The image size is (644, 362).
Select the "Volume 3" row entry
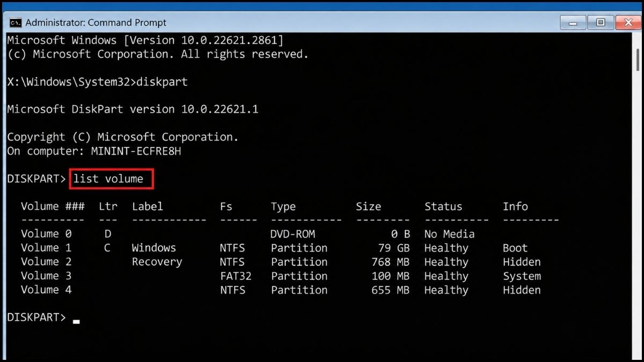pos(46,276)
